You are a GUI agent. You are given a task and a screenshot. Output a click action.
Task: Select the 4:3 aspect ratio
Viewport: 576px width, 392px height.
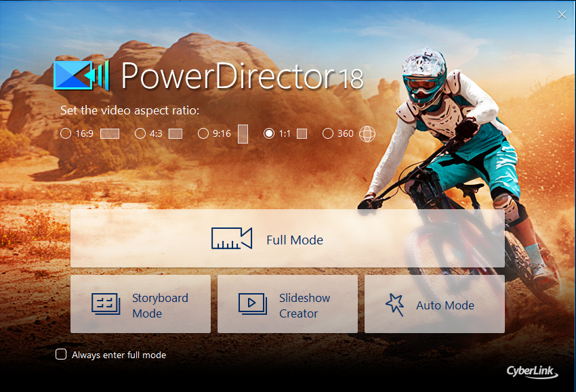[140, 133]
